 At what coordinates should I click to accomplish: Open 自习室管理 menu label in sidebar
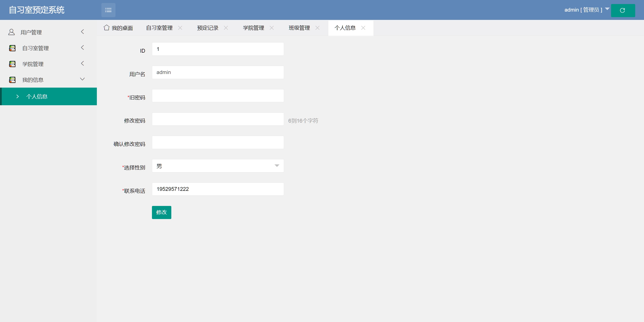coord(35,48)
